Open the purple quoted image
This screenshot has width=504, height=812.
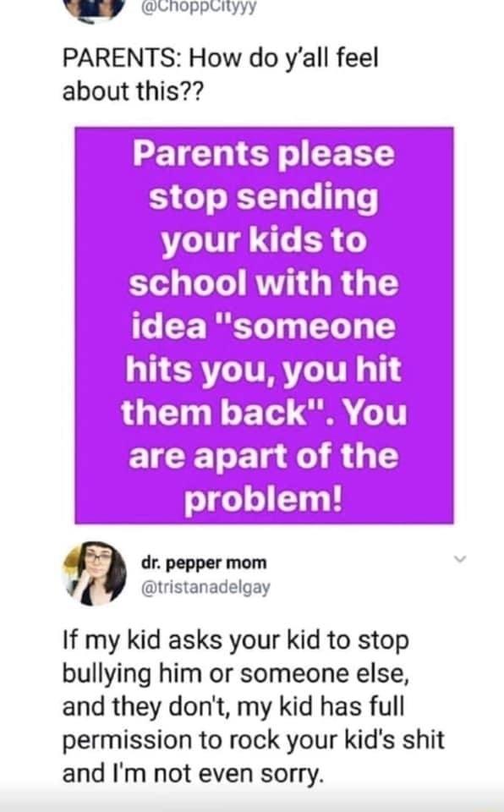264,325
